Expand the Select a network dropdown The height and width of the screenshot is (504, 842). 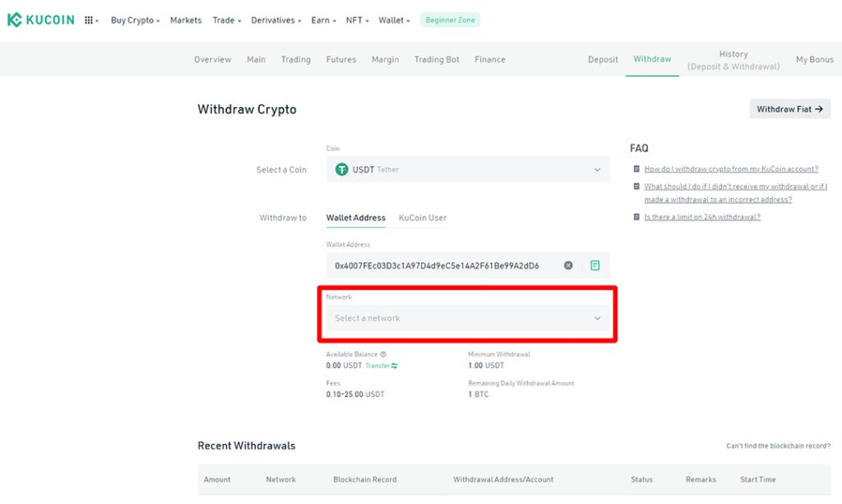pyautogui.click(x=468, y=317)
